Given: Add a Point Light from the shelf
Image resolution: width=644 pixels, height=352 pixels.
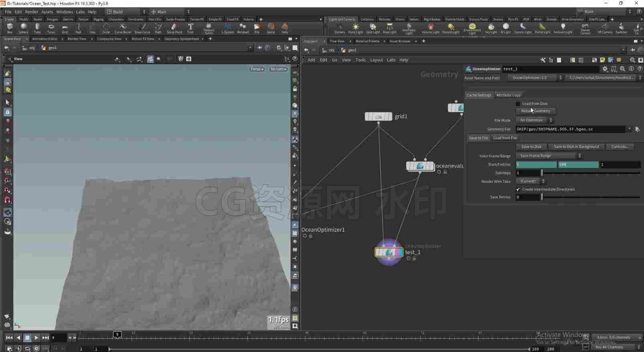Looking at the screenshot, I should click(x=355, y=28).
